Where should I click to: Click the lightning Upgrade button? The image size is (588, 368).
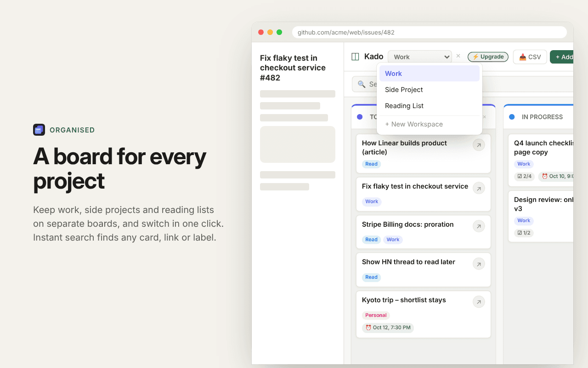pos(488,57)
